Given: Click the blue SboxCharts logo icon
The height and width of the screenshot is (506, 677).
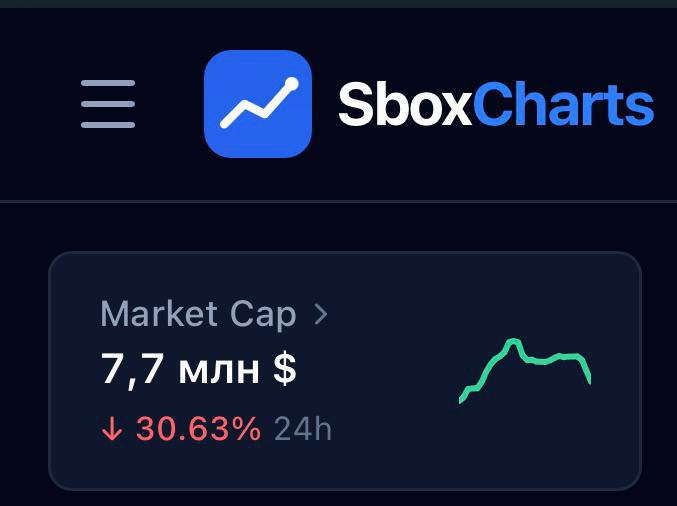Looking at the screenshot, I should click(x=258, y=104).
